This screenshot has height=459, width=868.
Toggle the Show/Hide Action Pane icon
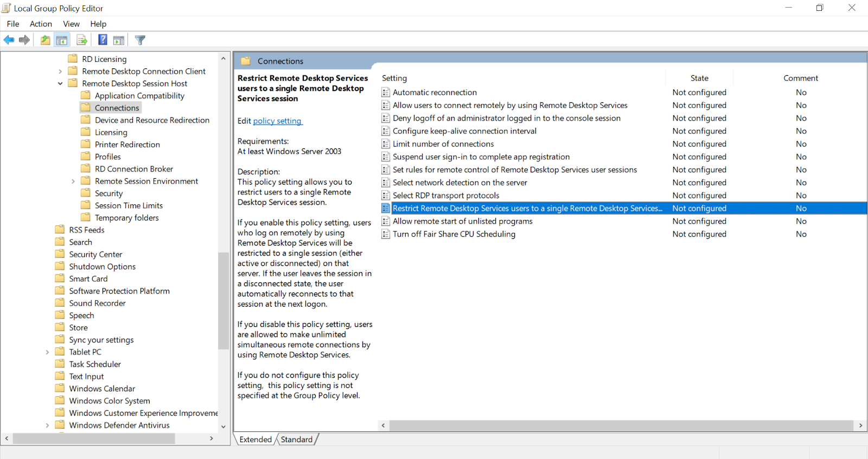click(x=119, y=40)
